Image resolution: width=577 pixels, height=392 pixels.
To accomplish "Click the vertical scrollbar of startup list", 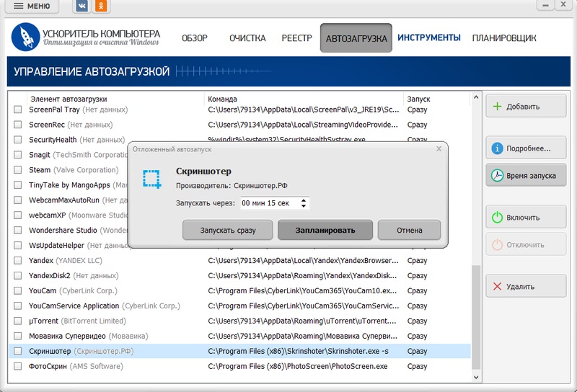I will tap(475, 317).
